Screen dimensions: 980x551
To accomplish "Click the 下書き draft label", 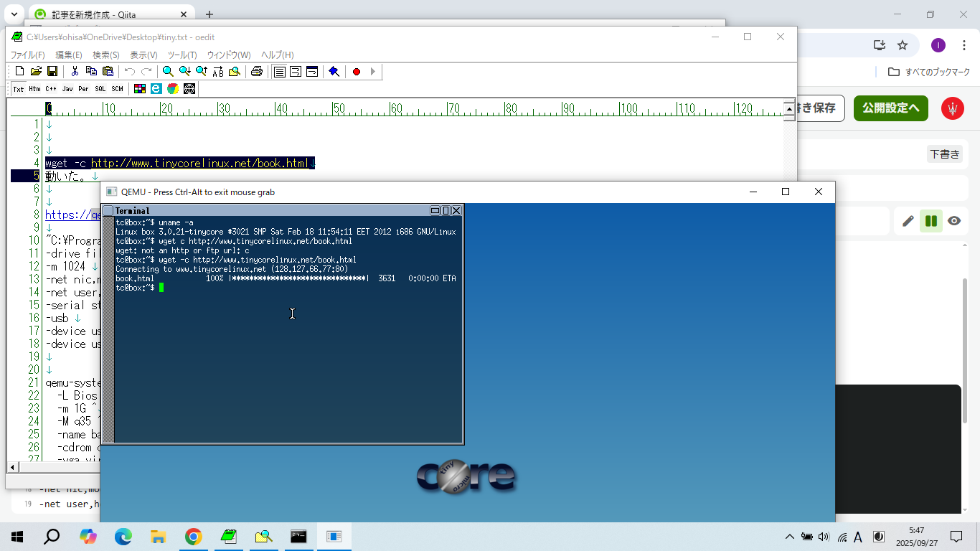I will [x=944, y=154].
